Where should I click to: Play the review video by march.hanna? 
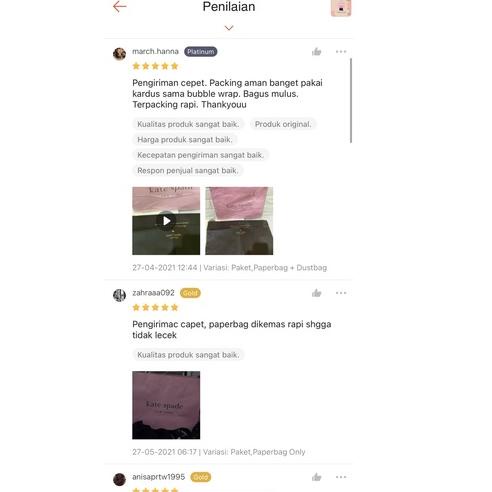pyautogui.click(x=166, y=221)
